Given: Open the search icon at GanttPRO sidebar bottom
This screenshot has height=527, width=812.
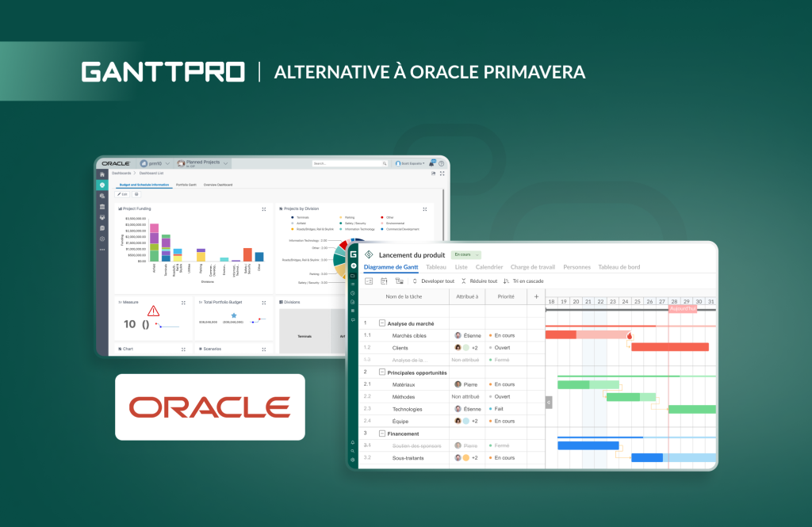Looking at the screenshot, I should click(x=353, y=451).
